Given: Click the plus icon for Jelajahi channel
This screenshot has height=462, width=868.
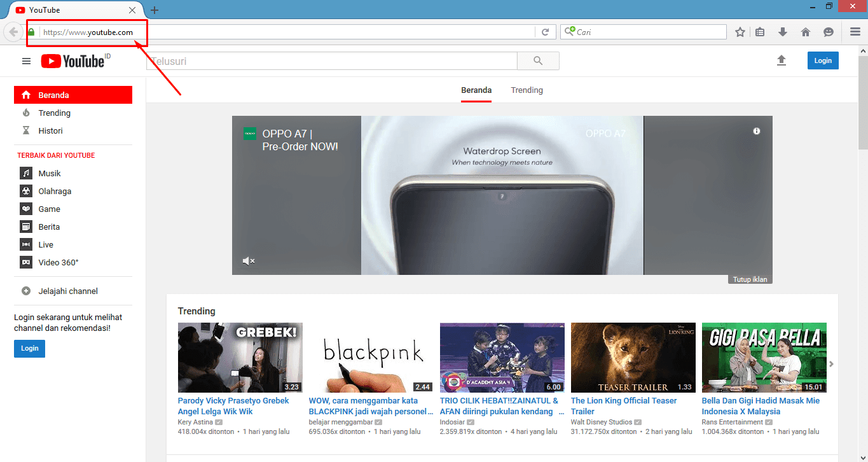Looking at the screenshot, I should [26, 291].
